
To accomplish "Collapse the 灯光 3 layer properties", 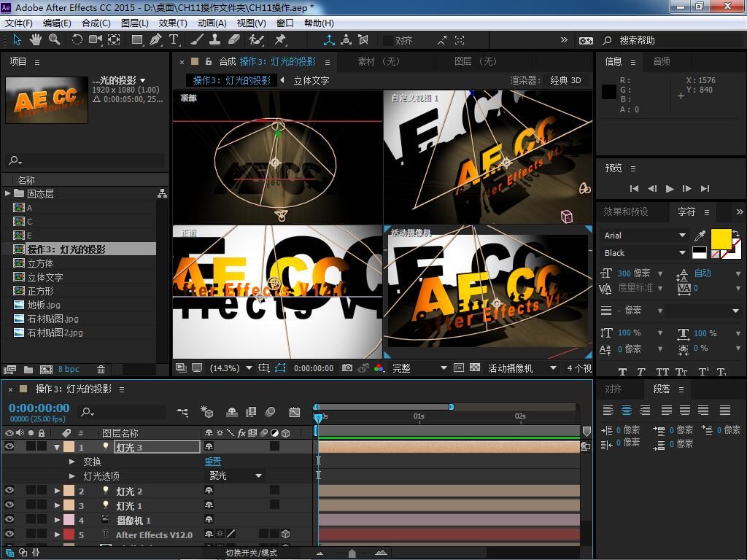I will point(57,447).
